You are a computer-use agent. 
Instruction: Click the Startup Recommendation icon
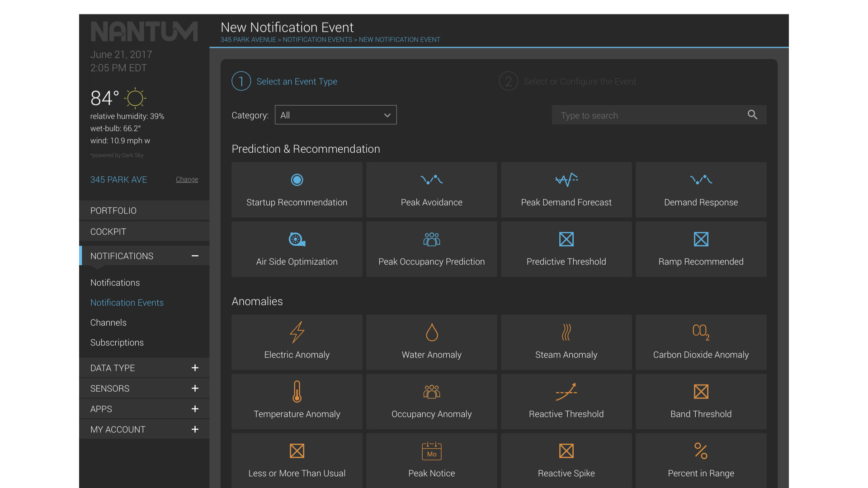click(x=297, y=180)
